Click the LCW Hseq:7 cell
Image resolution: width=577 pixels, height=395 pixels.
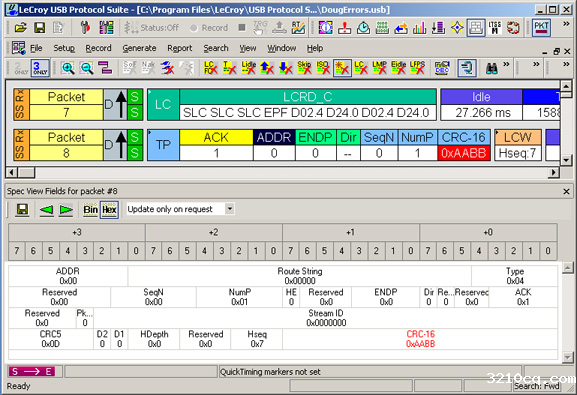[x=517, y=145]
